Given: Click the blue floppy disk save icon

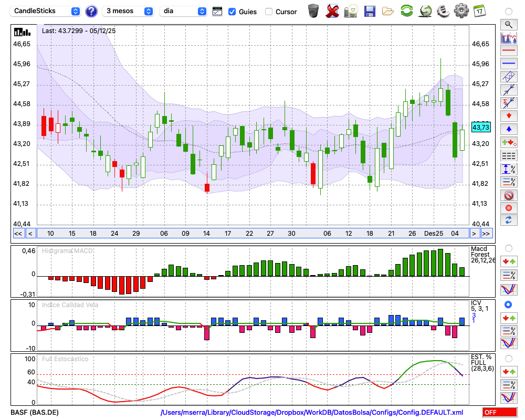Looking at the screenshot, I should coord(370,11).
